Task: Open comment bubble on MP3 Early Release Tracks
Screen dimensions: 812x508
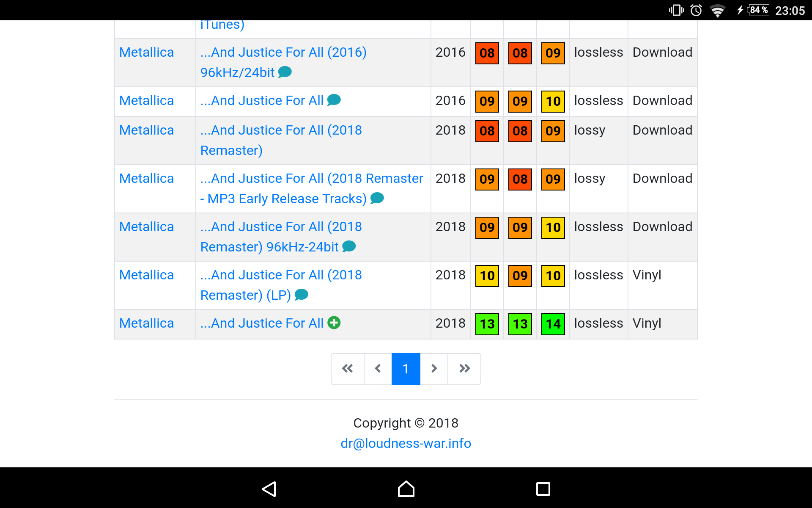Action: coord(377,198)
